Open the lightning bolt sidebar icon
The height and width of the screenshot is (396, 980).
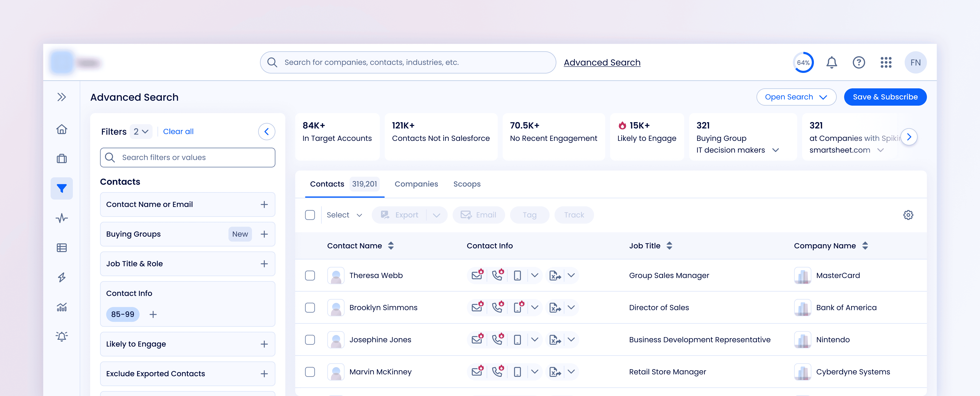62,277
